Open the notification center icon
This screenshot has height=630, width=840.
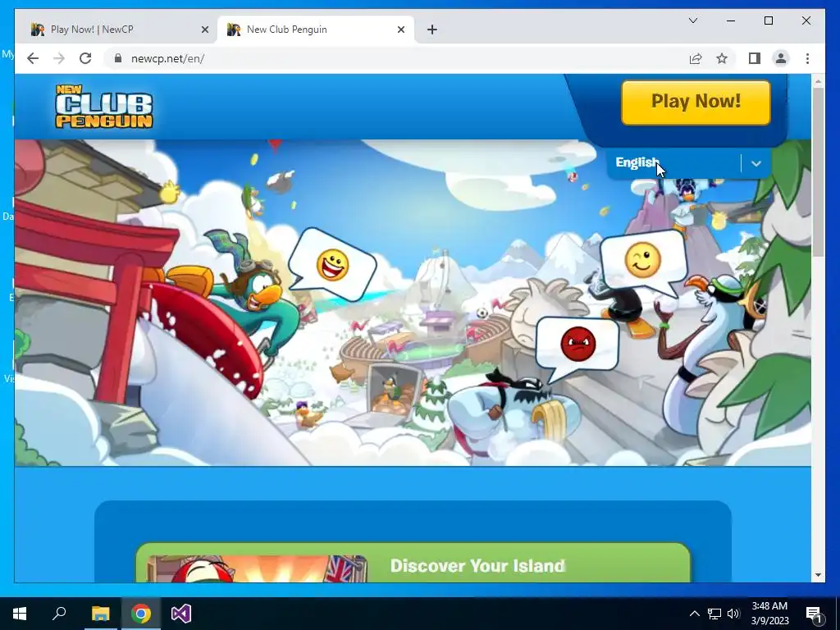click(x=815, y=614)
